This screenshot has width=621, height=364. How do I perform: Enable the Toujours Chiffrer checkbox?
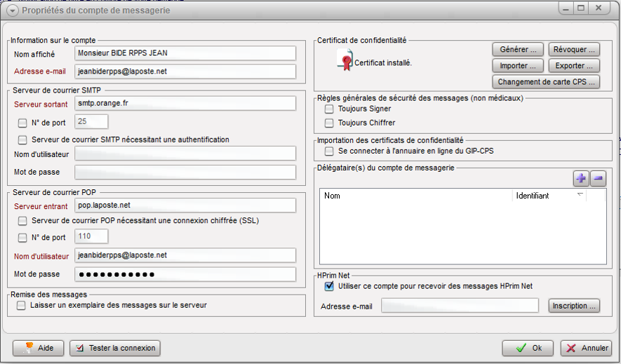click(329, 123)
